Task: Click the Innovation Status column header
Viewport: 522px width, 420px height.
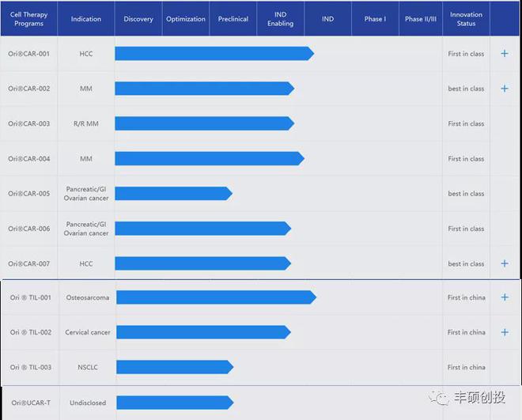Action: [466, 19]
